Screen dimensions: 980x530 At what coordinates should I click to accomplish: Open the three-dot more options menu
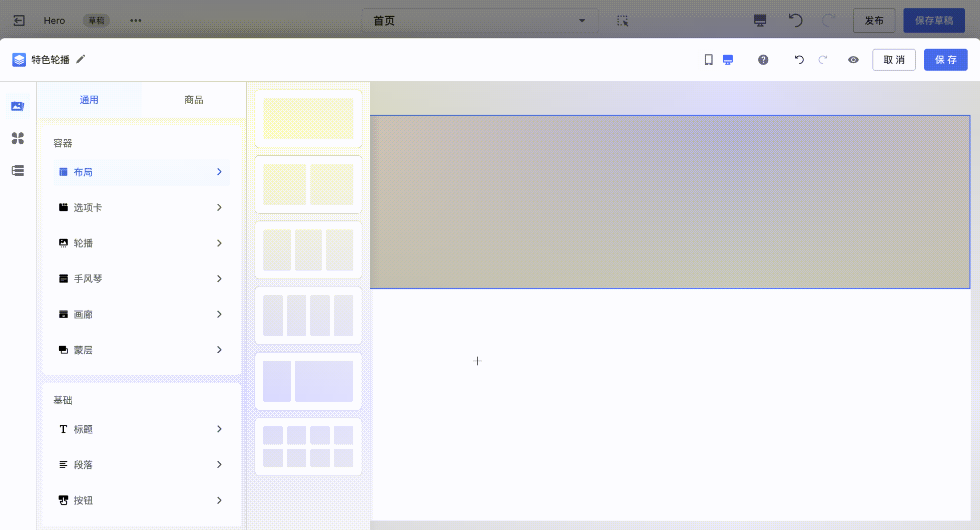tap(136, 21)
